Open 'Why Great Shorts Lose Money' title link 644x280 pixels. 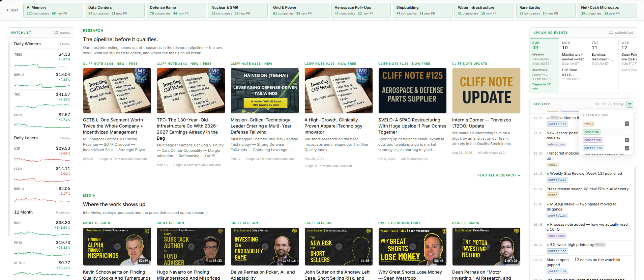410,275
